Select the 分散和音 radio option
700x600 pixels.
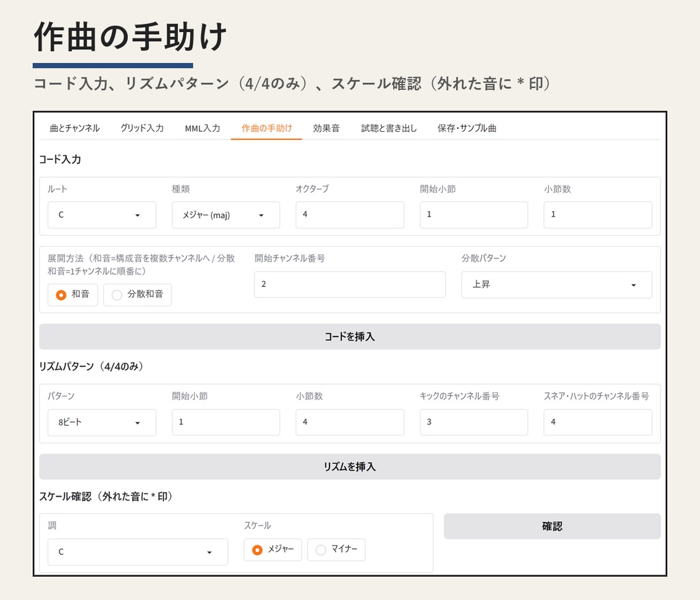coord(137,295)
